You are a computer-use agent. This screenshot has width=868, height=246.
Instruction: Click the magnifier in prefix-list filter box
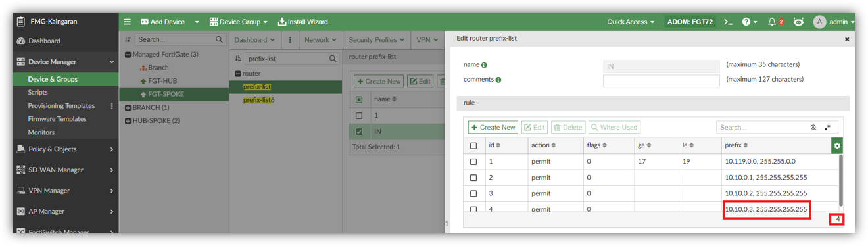(333, 59)
